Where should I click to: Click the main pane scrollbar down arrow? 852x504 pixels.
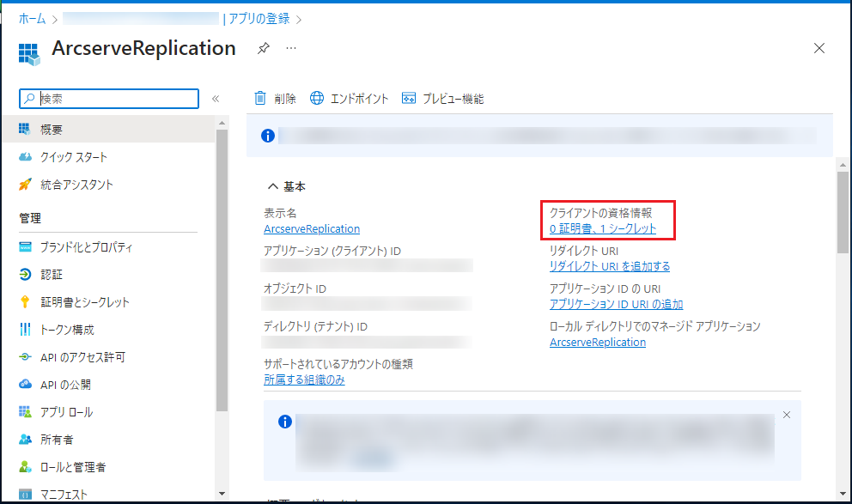coord(843,494)
